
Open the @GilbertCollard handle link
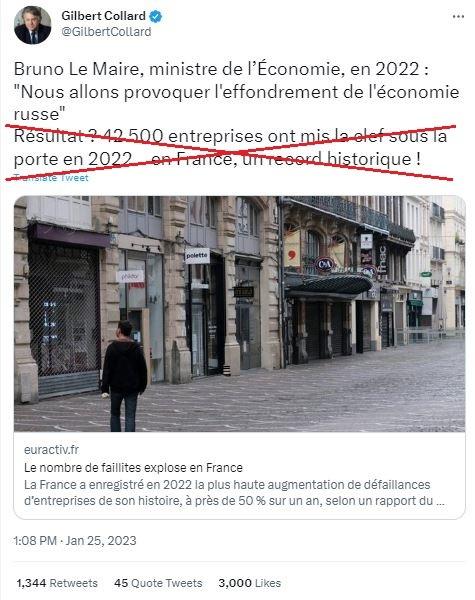(x=106, y=32)
